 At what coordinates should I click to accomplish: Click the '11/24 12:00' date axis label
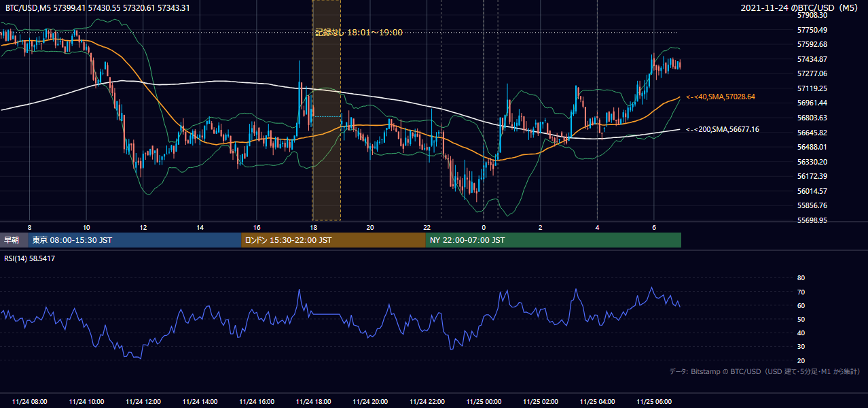(x=143, y=402)
